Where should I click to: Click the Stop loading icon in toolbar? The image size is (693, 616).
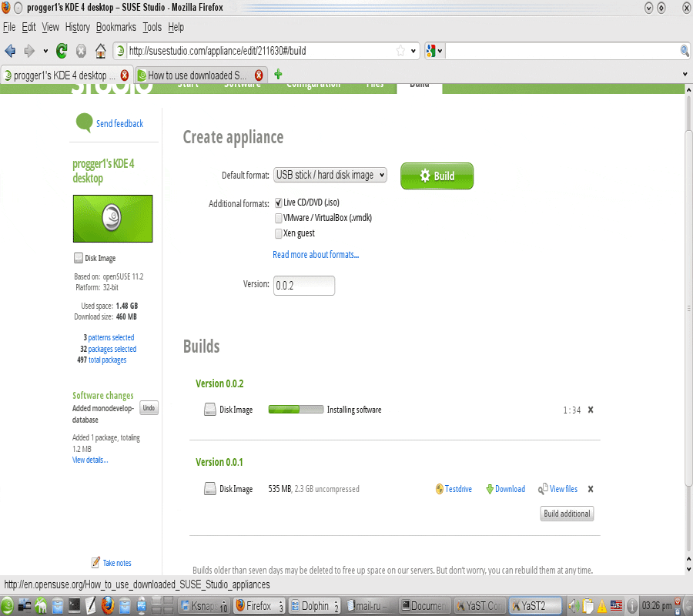tap(81, 51)
